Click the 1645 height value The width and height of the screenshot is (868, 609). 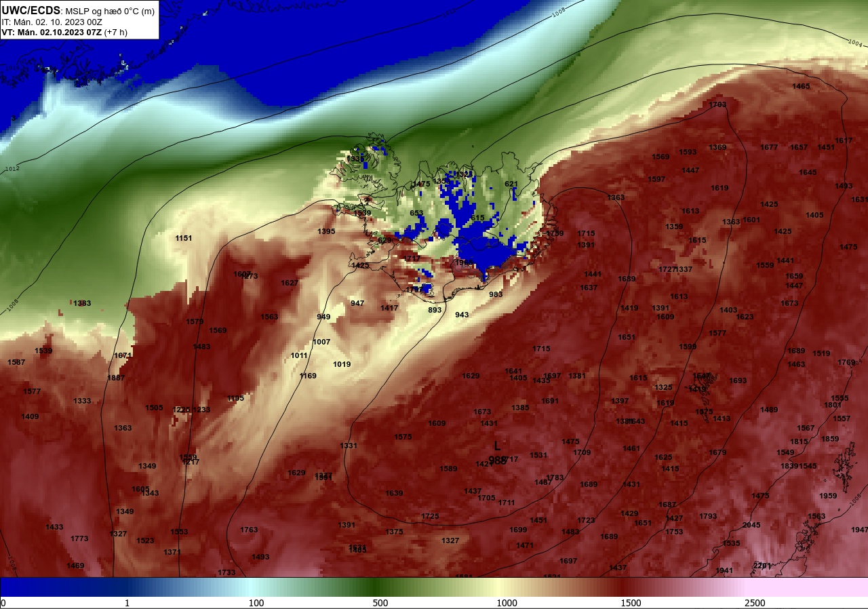(x=808, y=172)
